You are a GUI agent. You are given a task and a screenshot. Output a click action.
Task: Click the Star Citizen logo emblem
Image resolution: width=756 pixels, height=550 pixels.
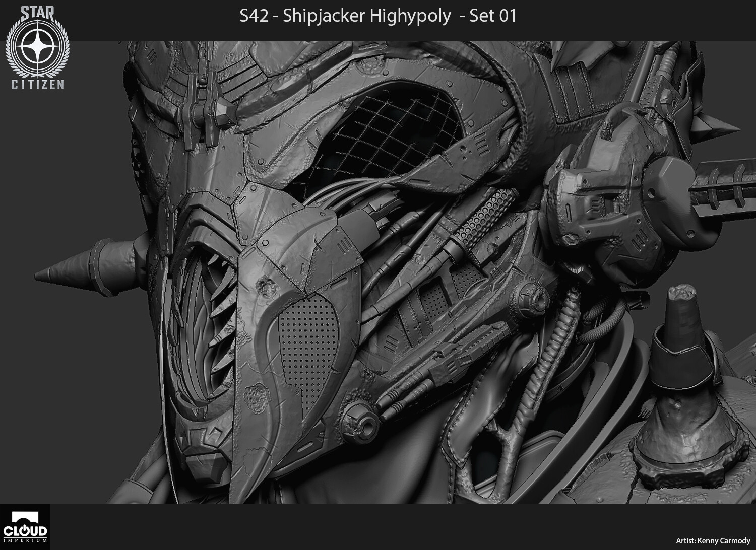(x=38, y=47)
